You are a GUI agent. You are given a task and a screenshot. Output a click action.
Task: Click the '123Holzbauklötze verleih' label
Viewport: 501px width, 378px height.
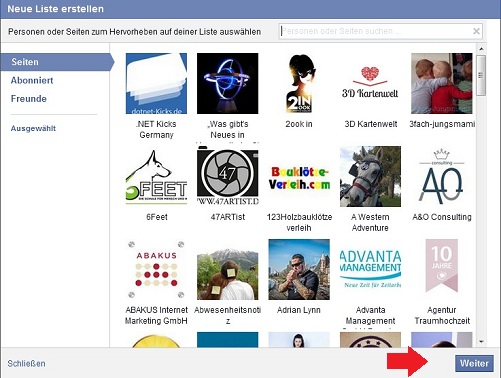coord(299,222)
